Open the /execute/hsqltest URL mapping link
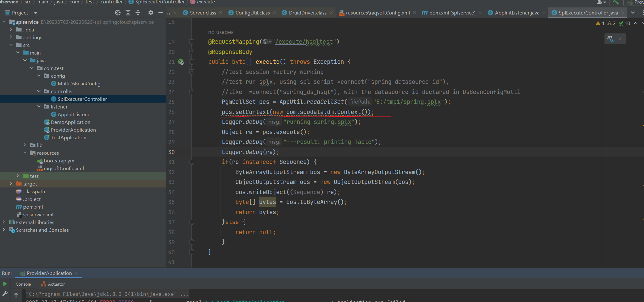Screen dimensions: 644x302 tap(304, 42)
